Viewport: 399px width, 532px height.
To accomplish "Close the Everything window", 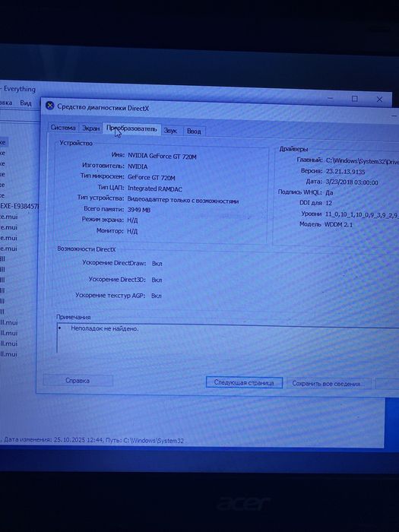I will click(x=380, y=100).
